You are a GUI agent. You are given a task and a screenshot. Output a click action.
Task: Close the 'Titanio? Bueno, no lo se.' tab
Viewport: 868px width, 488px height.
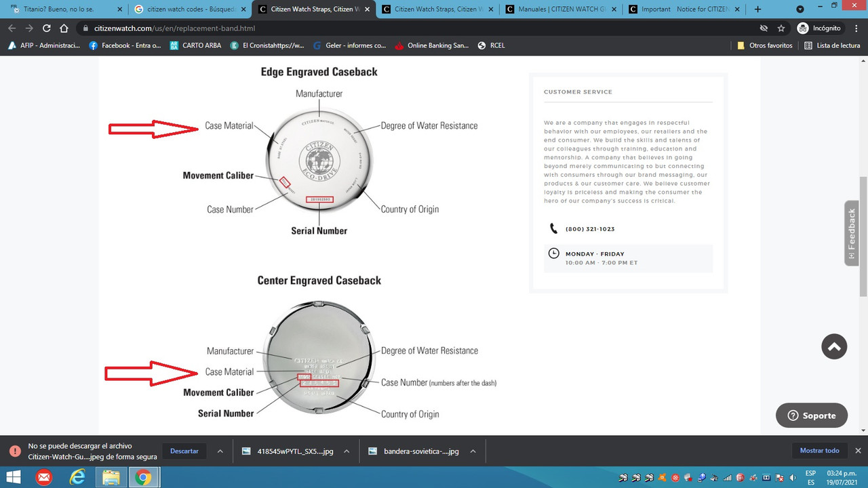click(120, 9)
